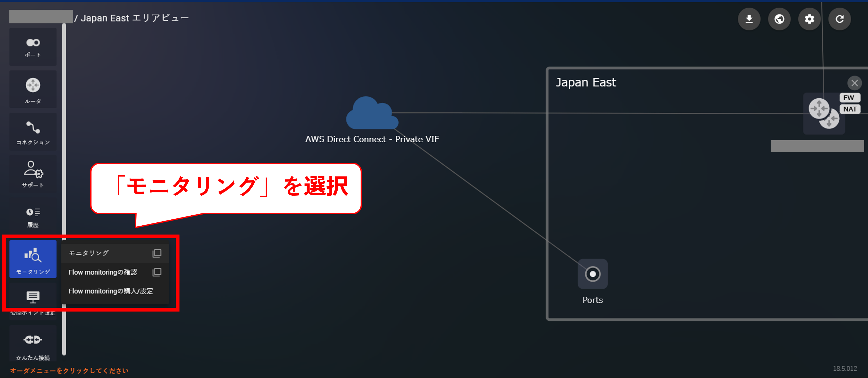Close the Japan East panel
Viewport: 868px width, 378px height.
pos(854,83)
